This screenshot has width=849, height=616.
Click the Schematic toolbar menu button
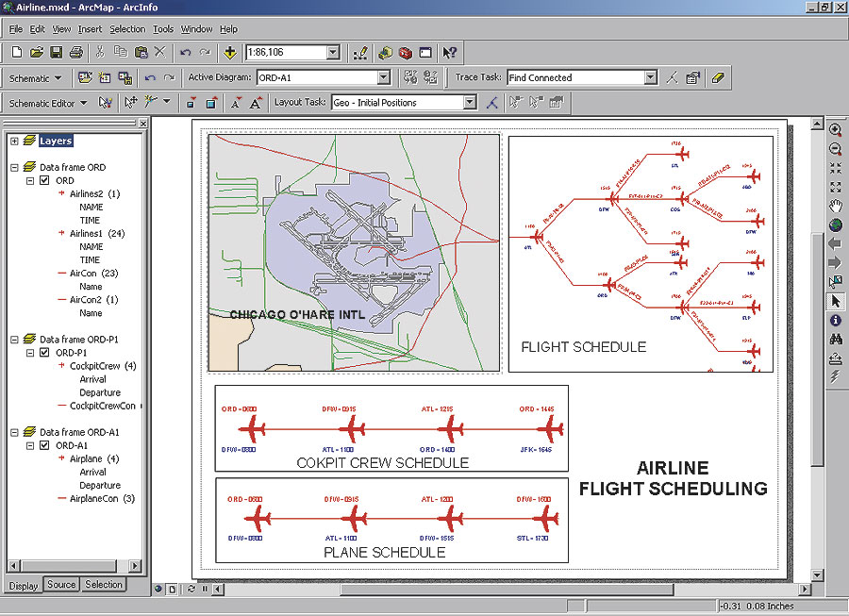click(x=36, y=78)
